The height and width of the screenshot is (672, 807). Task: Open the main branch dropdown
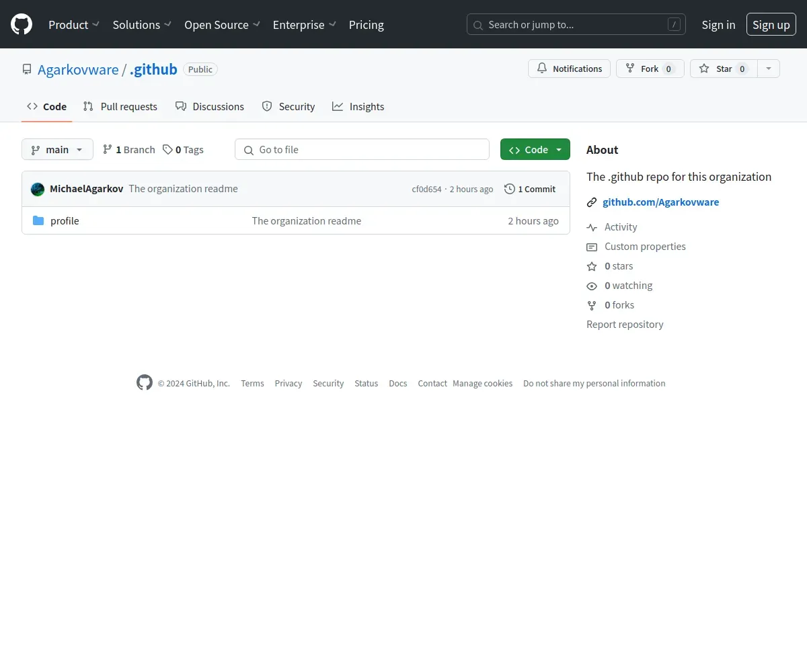[x=57, y=149]
